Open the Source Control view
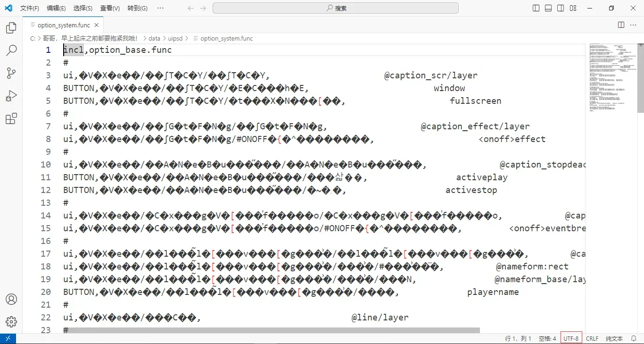Image resolution: width=644 pixels, height=344 pixels. [11, 73]
